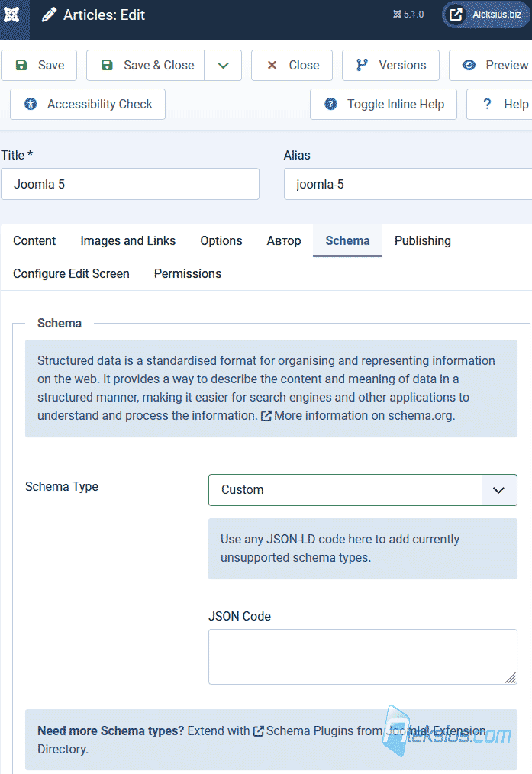The height and width of the screenshot is (774, 532).
Task: Follow More information on schema.org link
Action: (x=357, y=416)
